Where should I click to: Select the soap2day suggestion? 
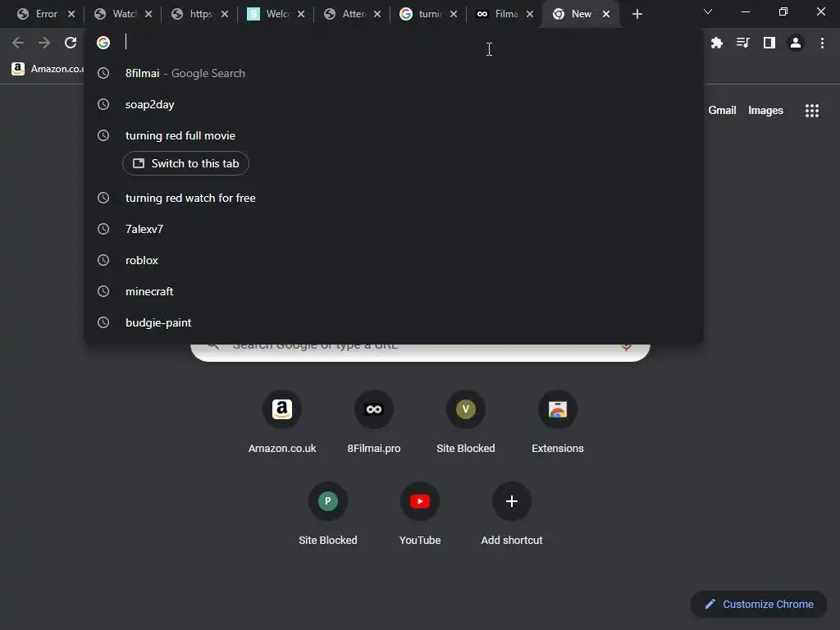[x=394, y=104]
